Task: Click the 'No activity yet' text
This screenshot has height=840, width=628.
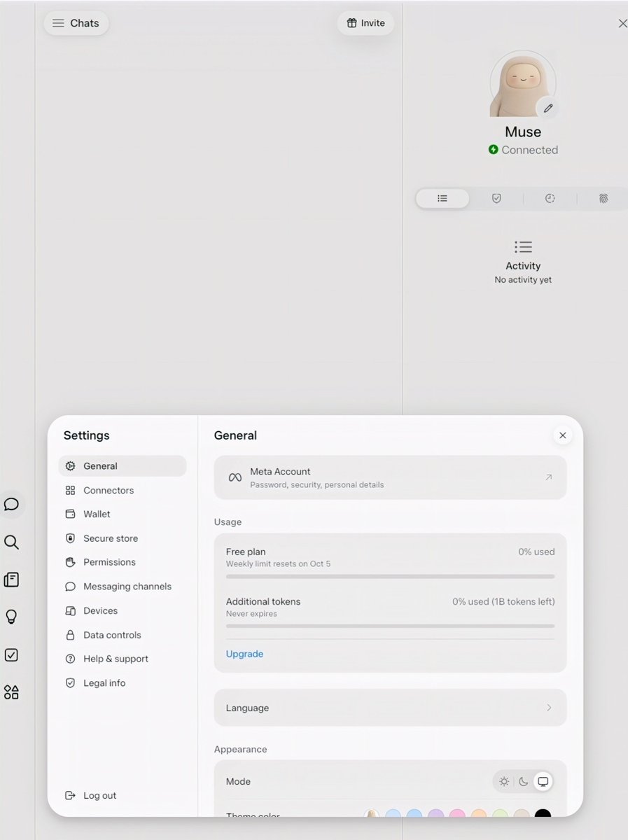Action: tap(523, 280)
